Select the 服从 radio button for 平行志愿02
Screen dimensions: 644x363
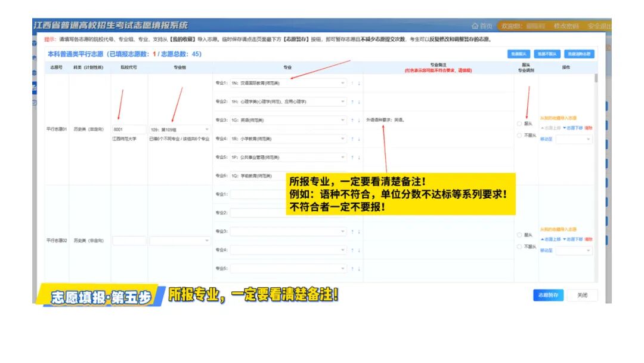519,235
